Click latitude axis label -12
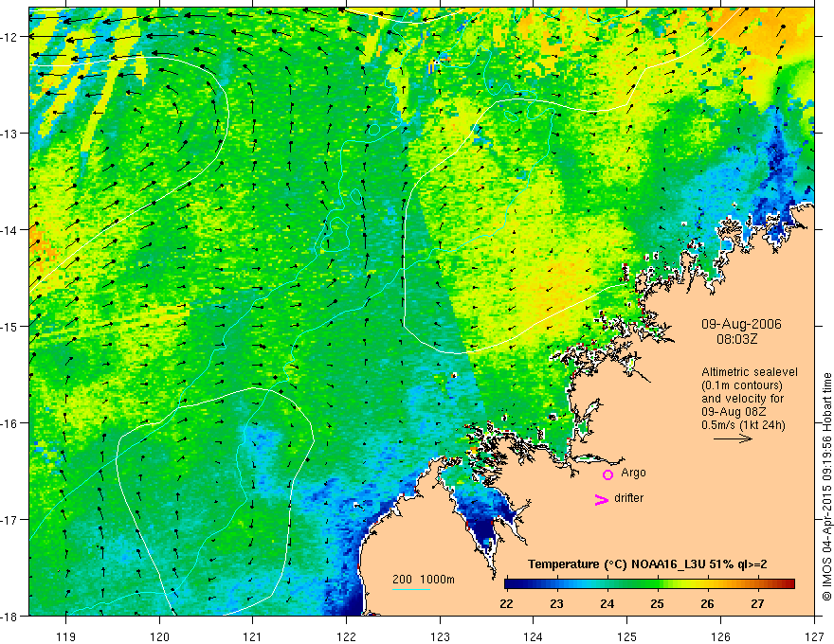Image resolution: width=834 pixels, height=644 pixels. coord(10,37)
